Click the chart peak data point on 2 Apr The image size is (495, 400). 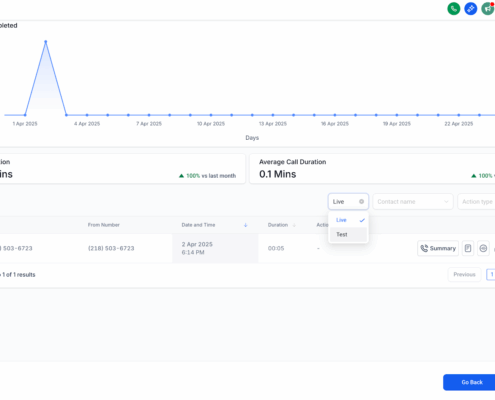click(46, 42)
